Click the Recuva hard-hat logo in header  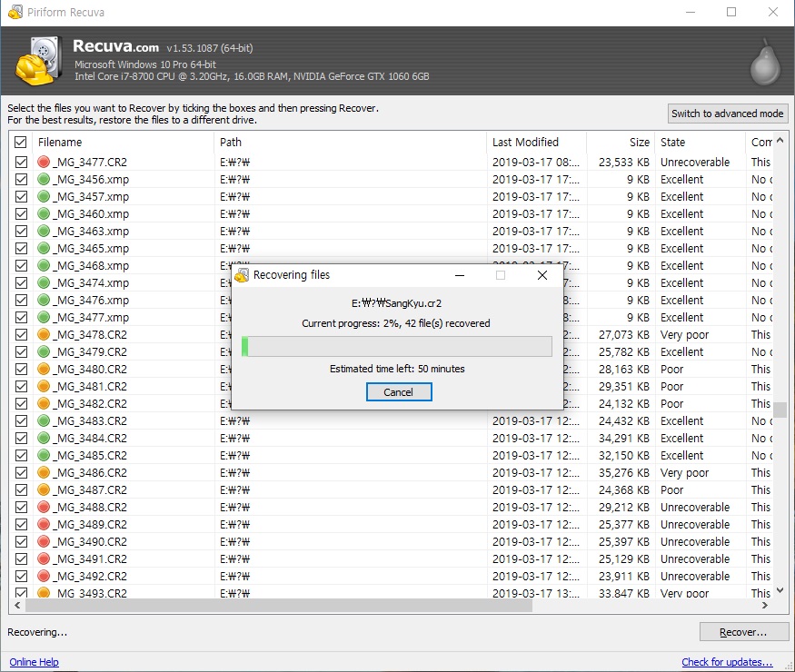38,60
